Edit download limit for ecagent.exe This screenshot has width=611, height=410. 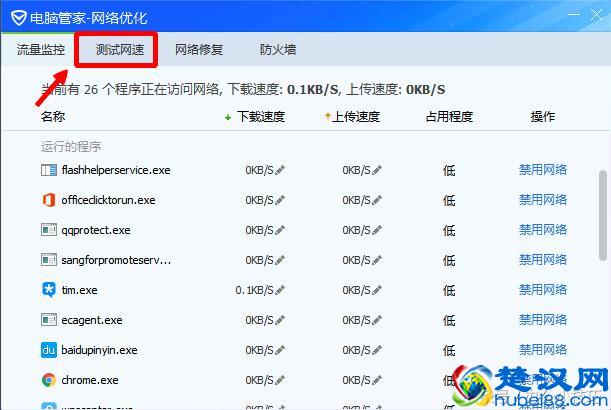point(280,320)
